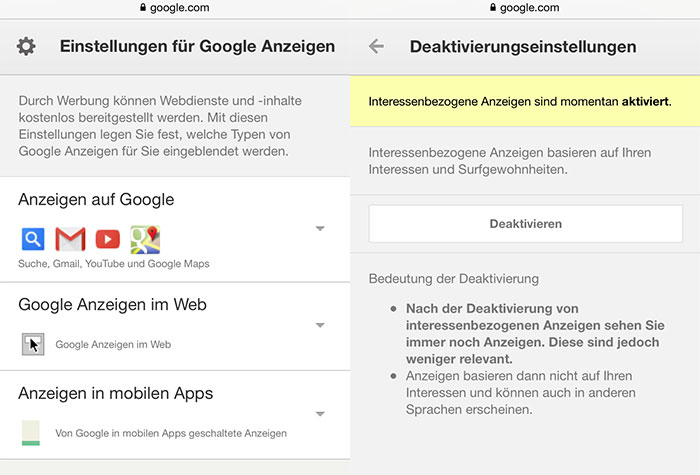
Task: Click the yellow aktiviert status banner
Action: [x=525, y=101]
